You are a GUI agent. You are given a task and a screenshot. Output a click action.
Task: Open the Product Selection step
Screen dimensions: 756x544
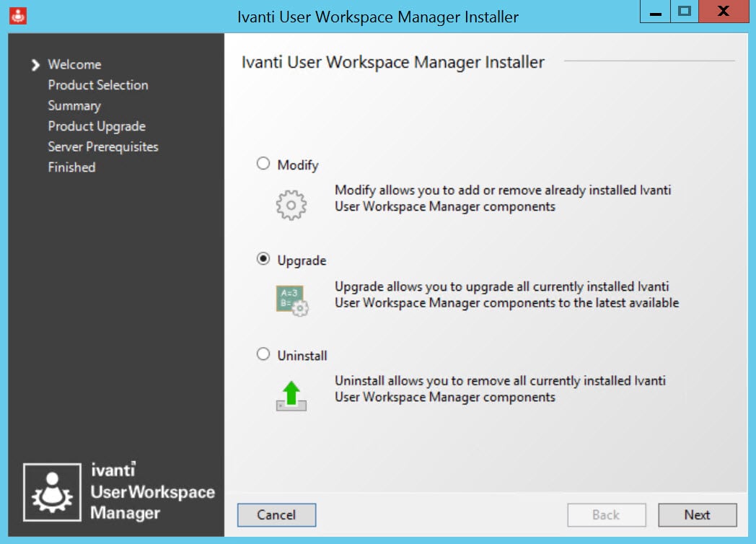98,85
